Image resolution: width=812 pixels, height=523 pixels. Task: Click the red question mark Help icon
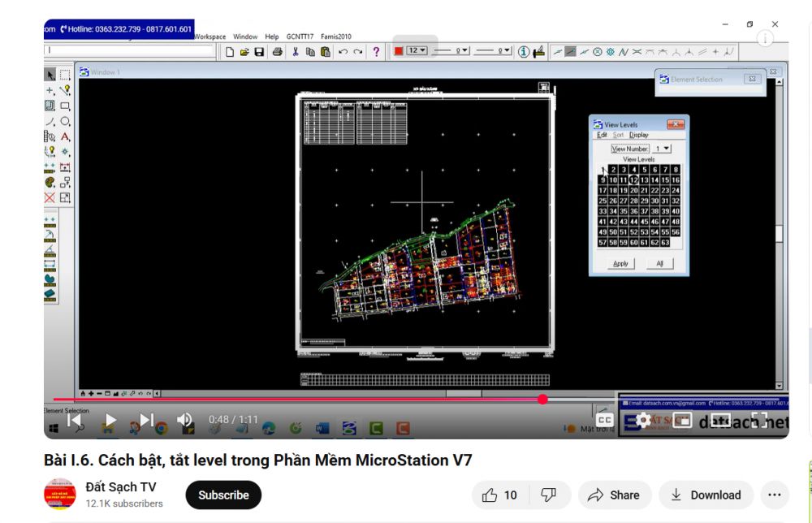tap(376, 52)
